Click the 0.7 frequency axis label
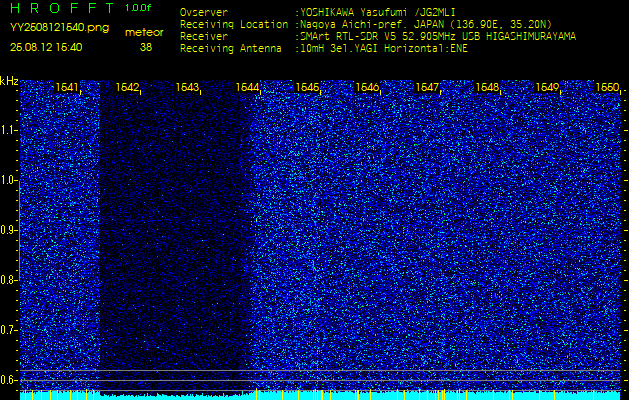Screen dimensions: 629x400 pos(8,330)
